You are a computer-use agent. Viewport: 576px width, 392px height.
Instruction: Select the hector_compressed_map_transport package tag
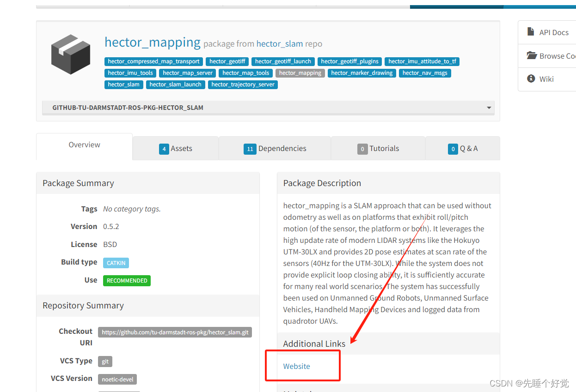154,61
